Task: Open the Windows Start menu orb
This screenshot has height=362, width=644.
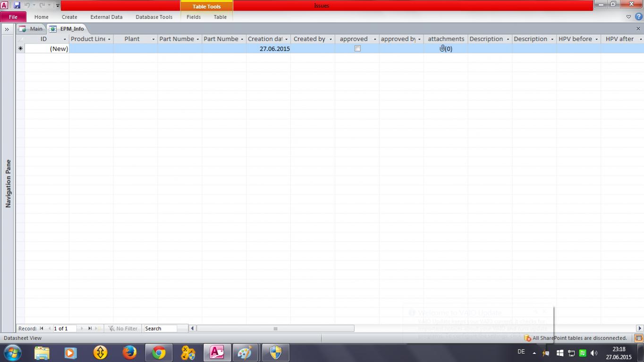Action: 12,353
